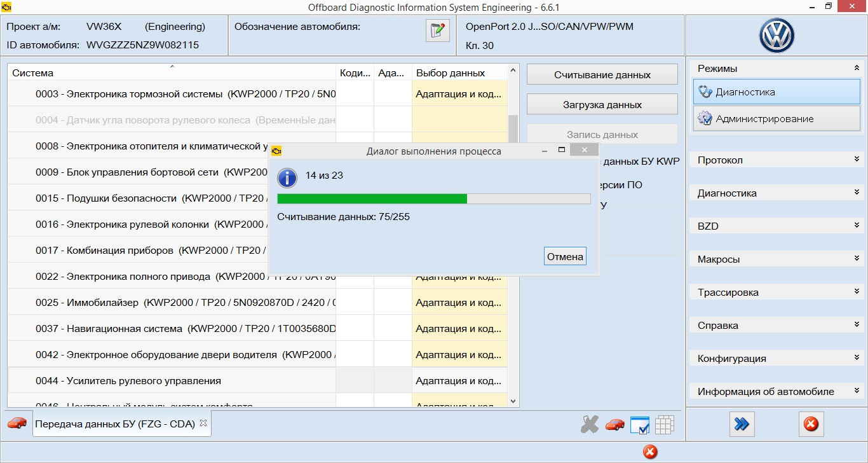The height and width of the screenshot is (463, 868).
Task: Collapse the Режимы panel
Action: click(857, 68)
